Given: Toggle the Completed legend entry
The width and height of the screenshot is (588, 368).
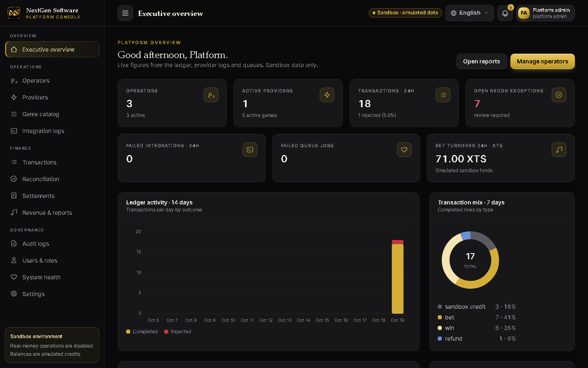Looking at the screenshot, I should pos(142,332).
